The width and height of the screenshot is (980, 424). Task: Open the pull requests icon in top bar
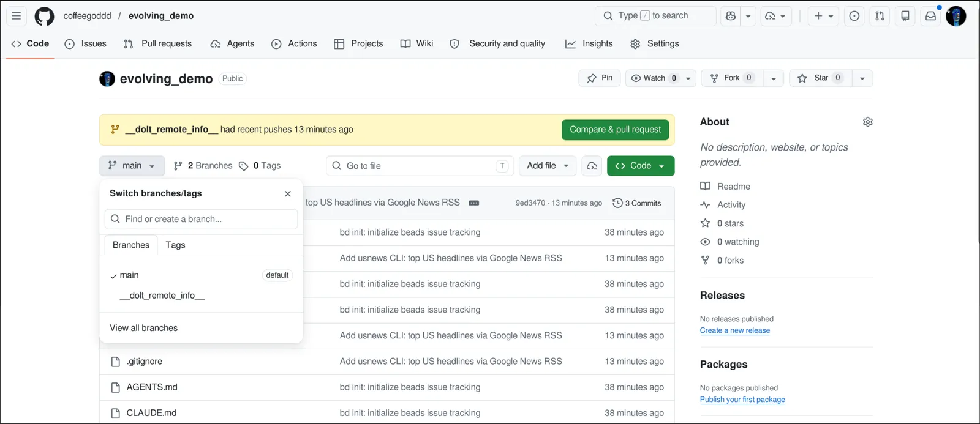(880, 16)
